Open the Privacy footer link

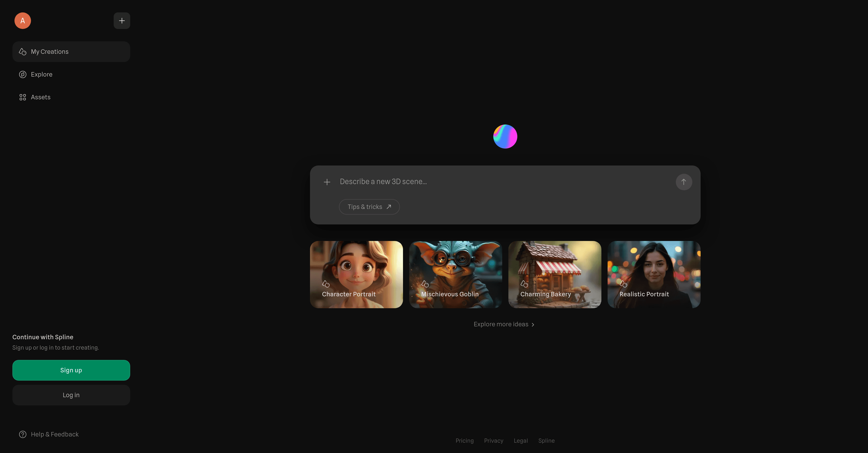tap(494, 441)
